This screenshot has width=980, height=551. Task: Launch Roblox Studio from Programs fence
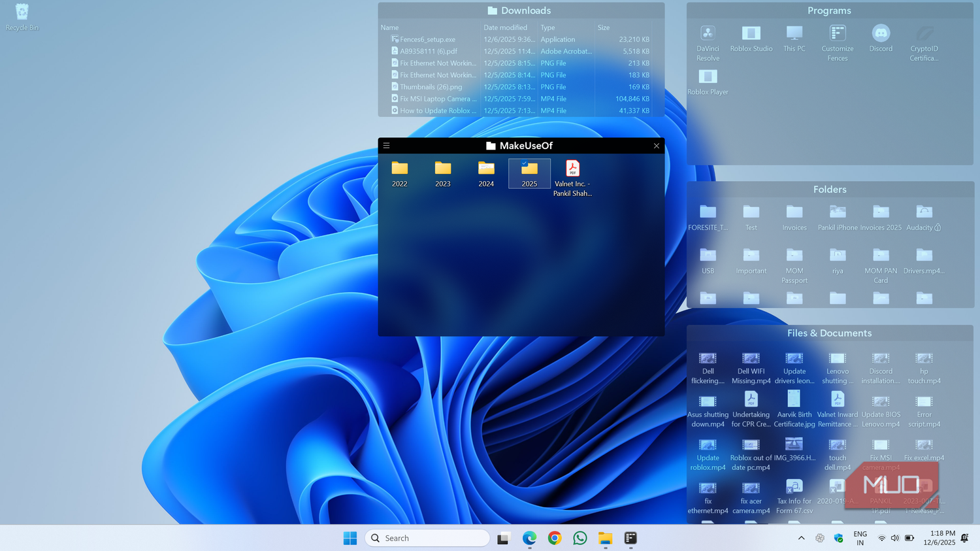coord(751,39)
